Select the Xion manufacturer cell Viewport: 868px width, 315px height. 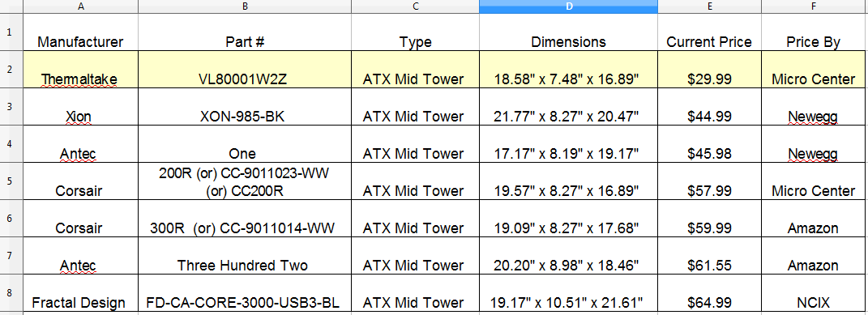coord(81,107)
